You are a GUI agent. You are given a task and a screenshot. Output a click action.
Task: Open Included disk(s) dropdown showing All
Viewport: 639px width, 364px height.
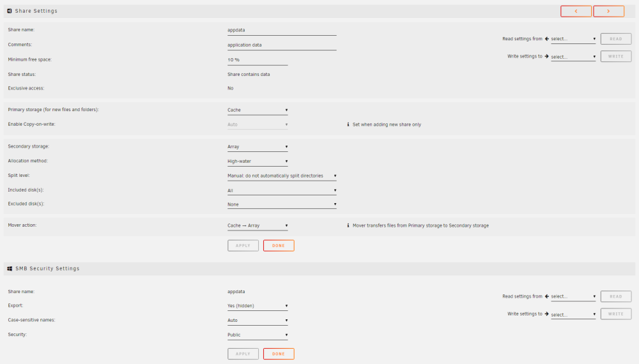tap(282, 190)
